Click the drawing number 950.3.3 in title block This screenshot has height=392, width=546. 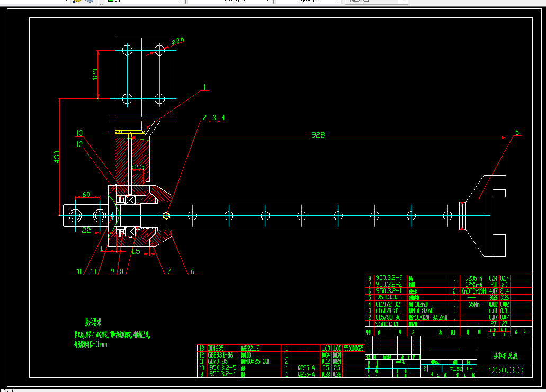click(x=506, y=370)
